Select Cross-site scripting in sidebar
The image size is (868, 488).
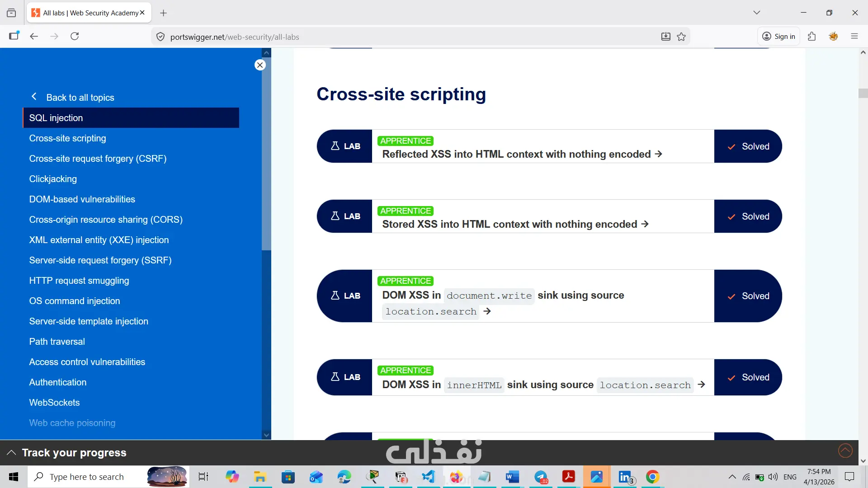pos(68,138)
